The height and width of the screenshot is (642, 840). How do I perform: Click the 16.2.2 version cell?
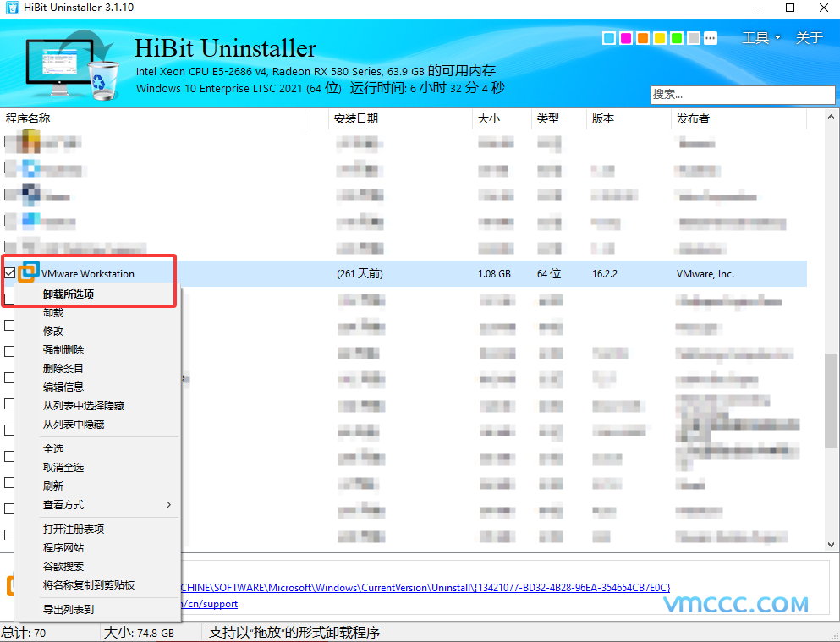tap(605, 273)
